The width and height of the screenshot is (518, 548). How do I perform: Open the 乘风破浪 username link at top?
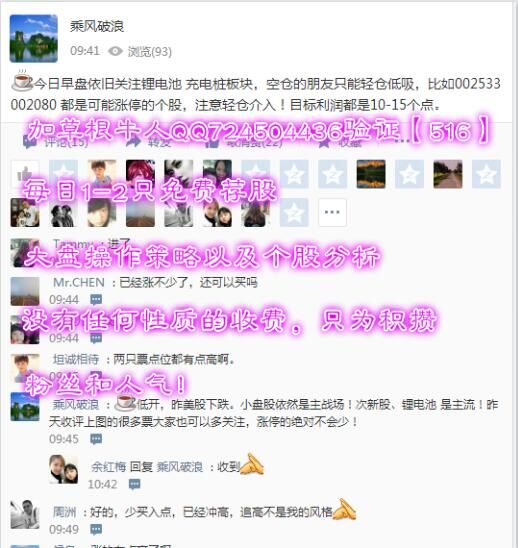(97, 26)
